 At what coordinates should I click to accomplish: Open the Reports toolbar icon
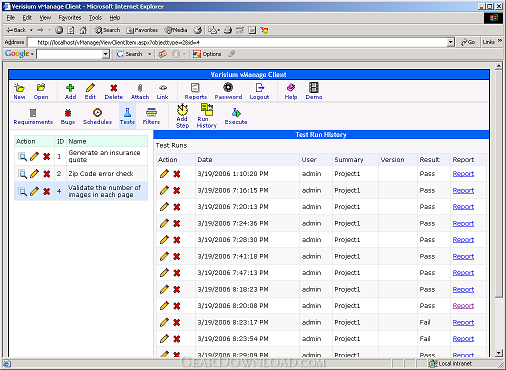click(195, 87)
